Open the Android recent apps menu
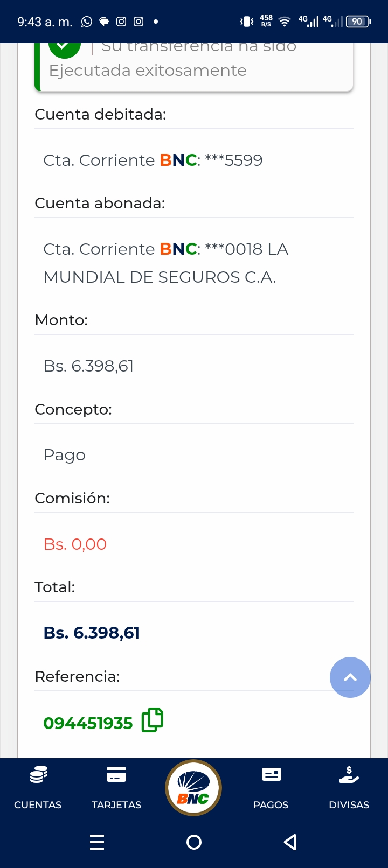The width and height of the screenshot is (388, 868). 97,842
